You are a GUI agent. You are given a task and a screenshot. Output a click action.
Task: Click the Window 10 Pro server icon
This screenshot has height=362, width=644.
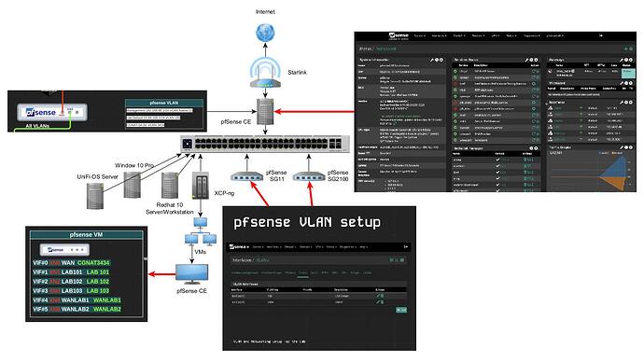[x=133, y=185]
